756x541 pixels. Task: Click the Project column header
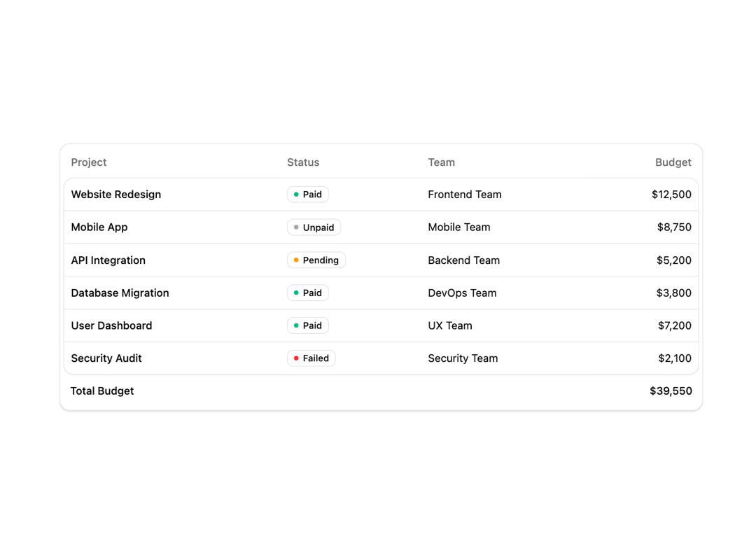[x=89, y=162]
